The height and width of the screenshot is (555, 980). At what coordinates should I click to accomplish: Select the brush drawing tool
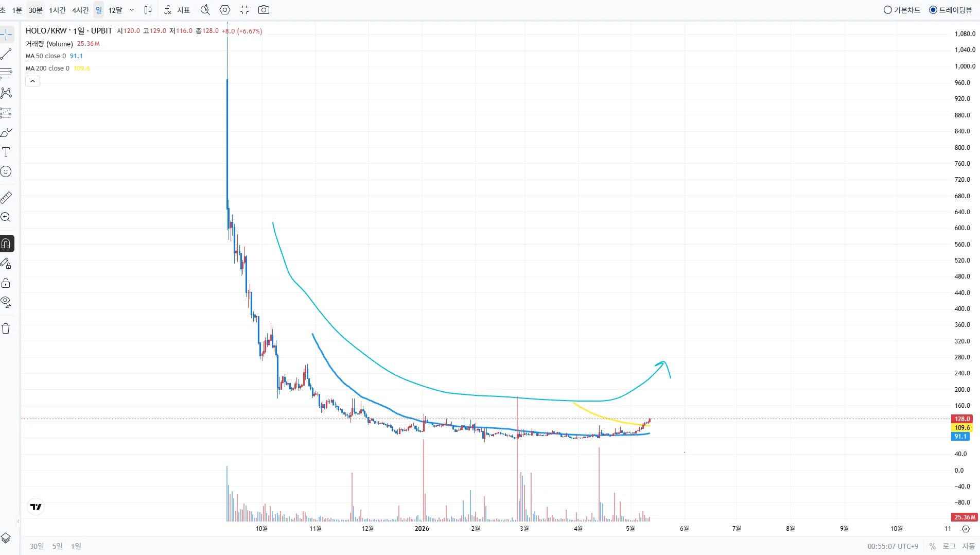point(6,132)
